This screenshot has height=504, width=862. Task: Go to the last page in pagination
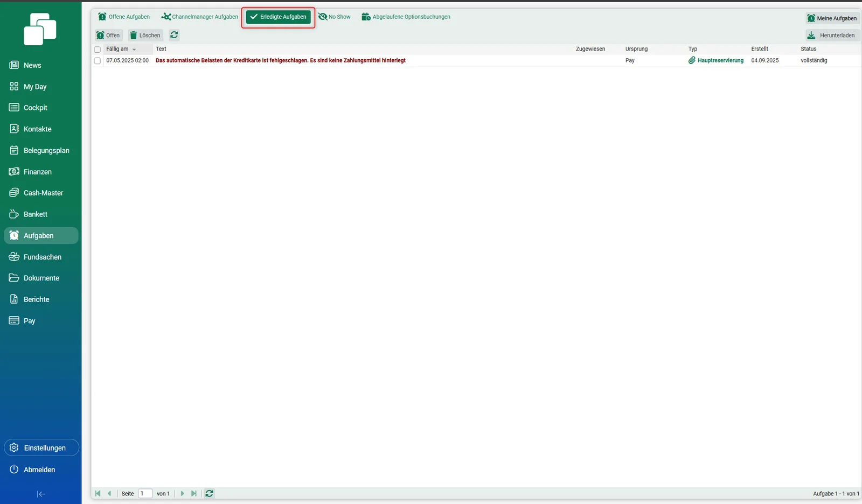click(194, 494)
